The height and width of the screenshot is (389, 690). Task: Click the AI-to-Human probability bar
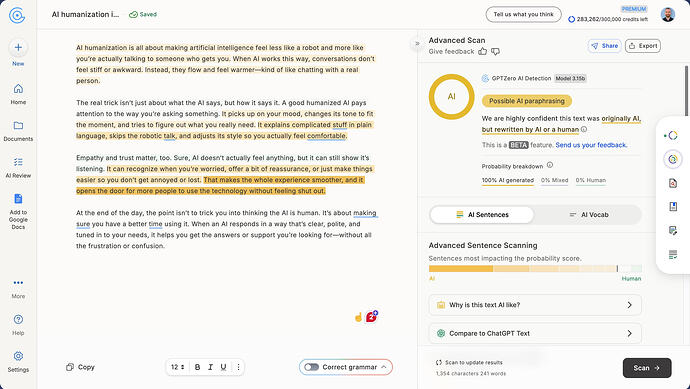[x=535, y=268]
